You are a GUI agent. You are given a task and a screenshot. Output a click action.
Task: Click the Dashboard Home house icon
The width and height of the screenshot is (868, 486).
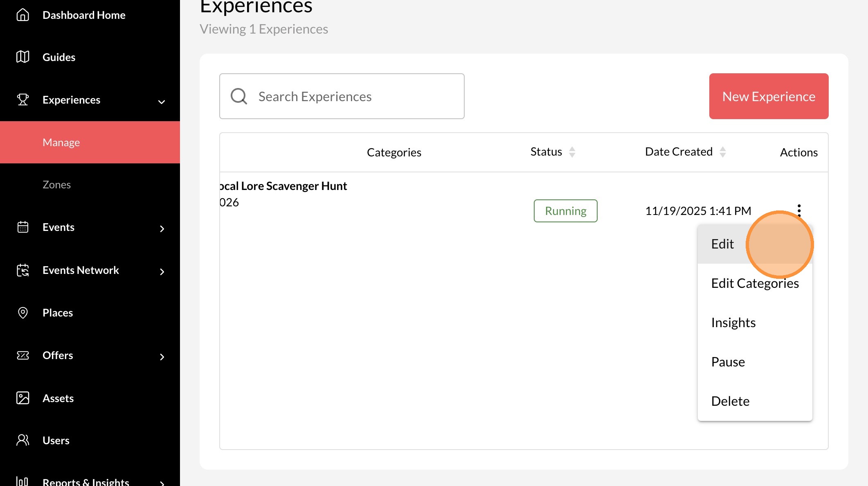[x=22, y=15]
